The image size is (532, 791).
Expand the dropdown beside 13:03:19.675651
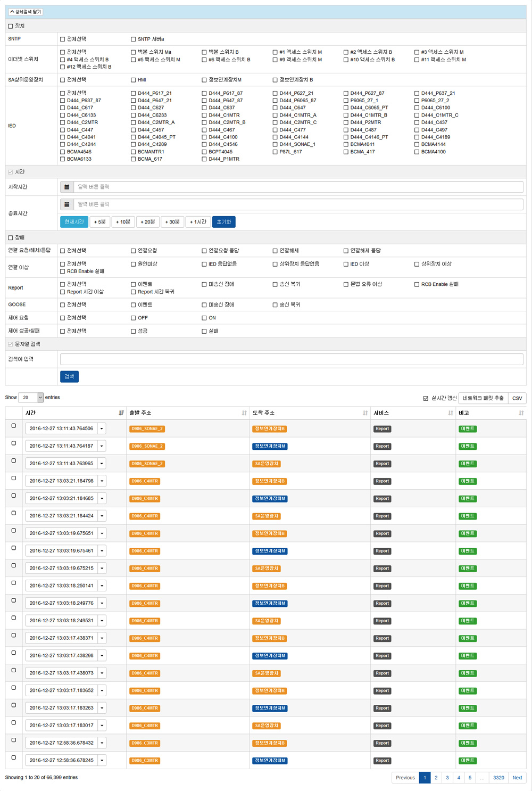tap(102, 533)
